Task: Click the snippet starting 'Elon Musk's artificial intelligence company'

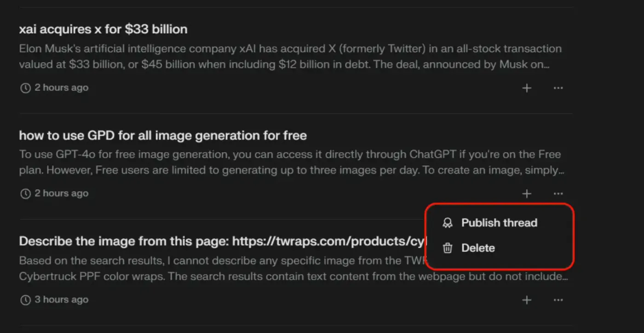Action: click(290, 57)
